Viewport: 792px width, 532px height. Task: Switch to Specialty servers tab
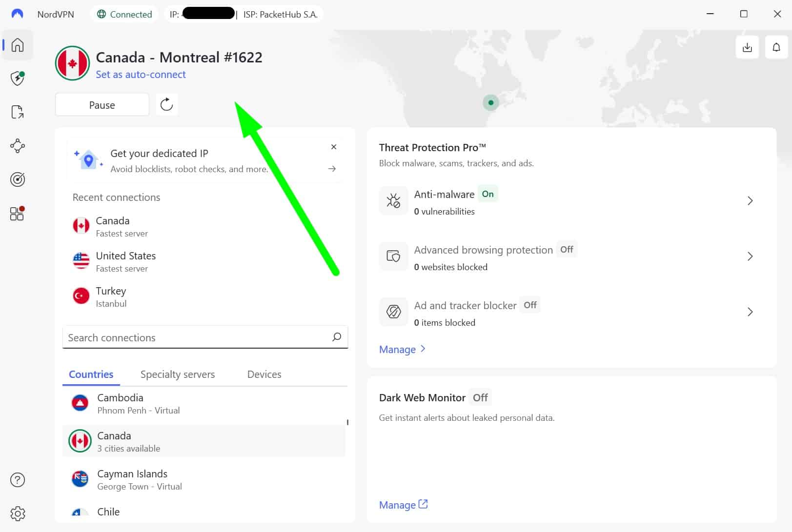pyautogui.click(x=178, y=374)
